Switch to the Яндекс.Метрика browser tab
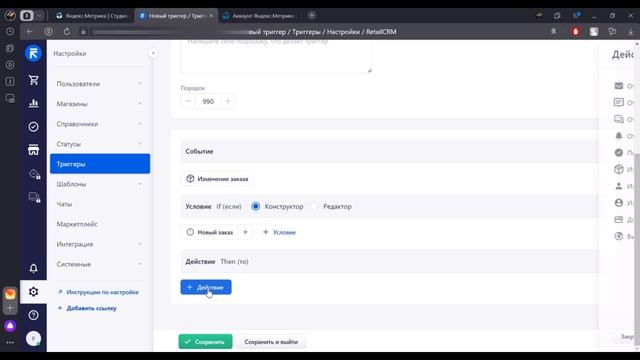The width and height of the screenshot is (640, 360). (92, 16)
